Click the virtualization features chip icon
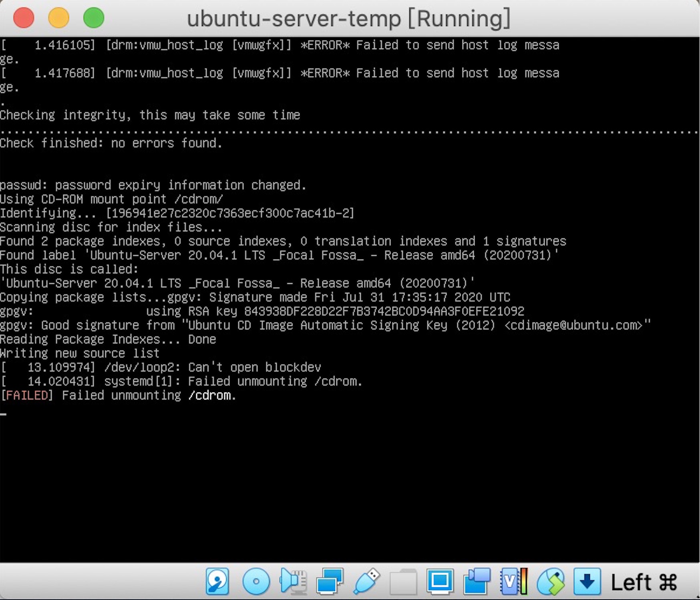 (509, 582)
